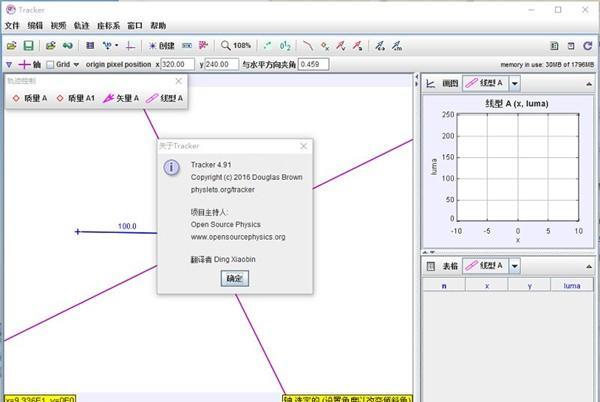Select the 矢量 A track button
Viewport: 600px width, 402px height.
point(121,98)
